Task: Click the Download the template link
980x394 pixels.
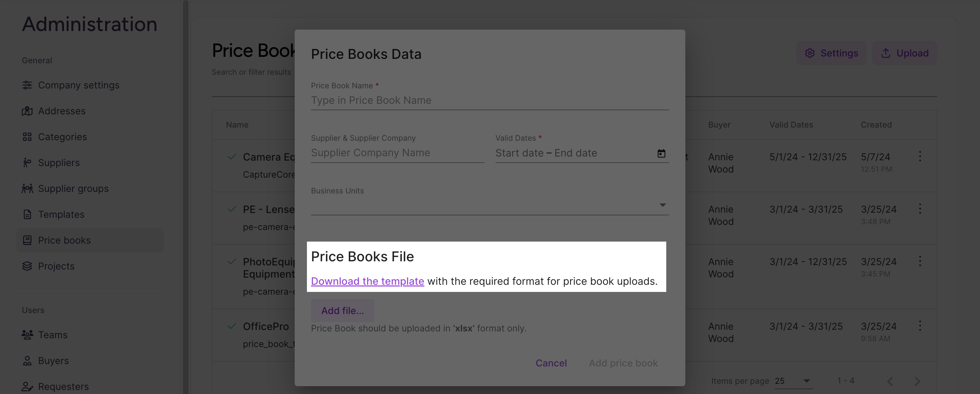Action: pos(367,281)
